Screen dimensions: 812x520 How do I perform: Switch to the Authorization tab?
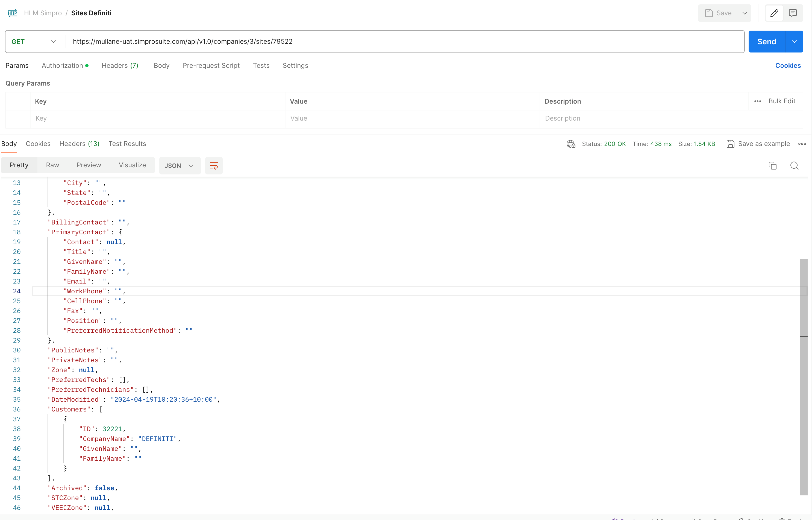[65, 66]
